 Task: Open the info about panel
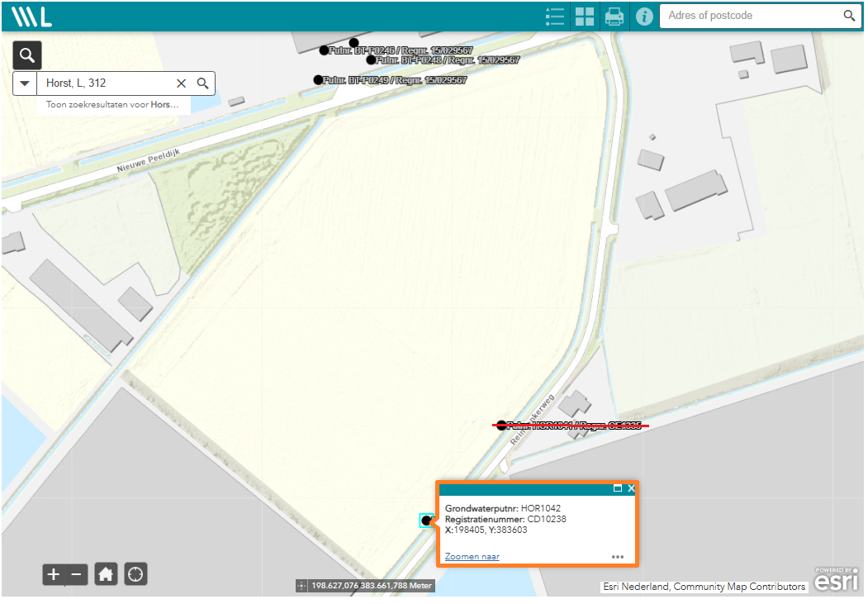(644, 17)
